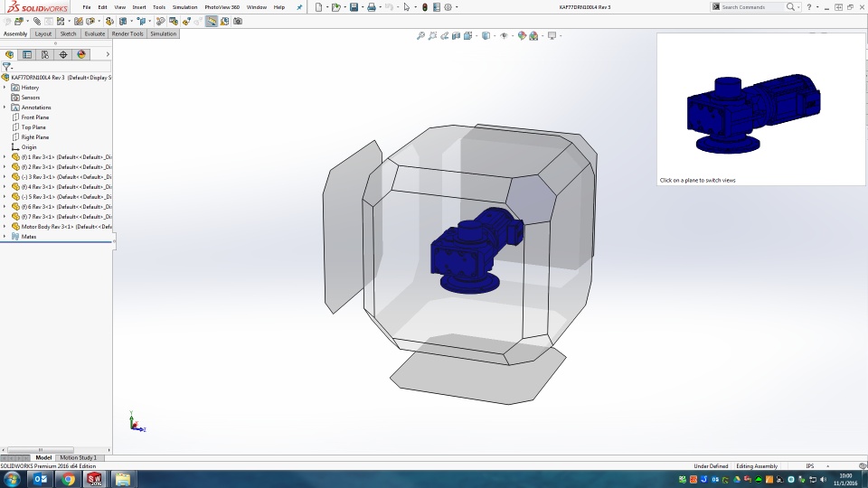The width and height of the screenshot is (868, 488).
Task: Click the Apply Scene icon
Action: 533,35
